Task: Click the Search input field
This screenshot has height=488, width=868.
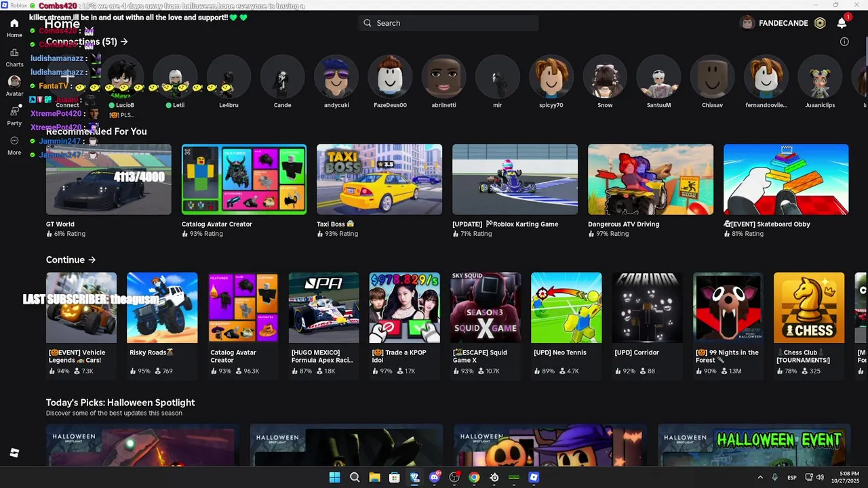Action: [448, 23]
